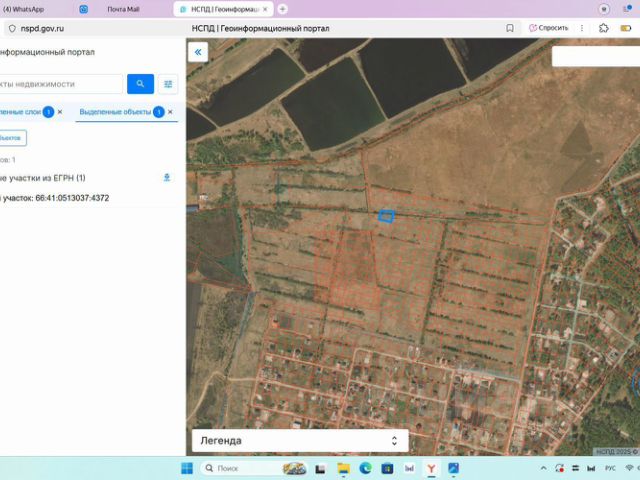This screenshot has height=480, width=640.
Task: Click the battery saver icon in browser toolbar
Action: click(x=626, y=28)
